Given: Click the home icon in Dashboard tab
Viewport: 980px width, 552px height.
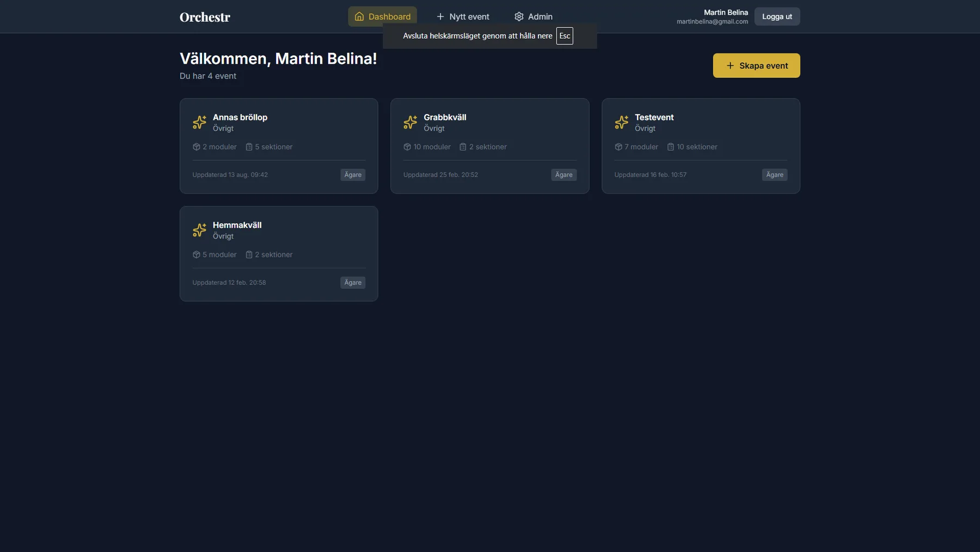Looking at the screenshot, I should tap(359, 16).
